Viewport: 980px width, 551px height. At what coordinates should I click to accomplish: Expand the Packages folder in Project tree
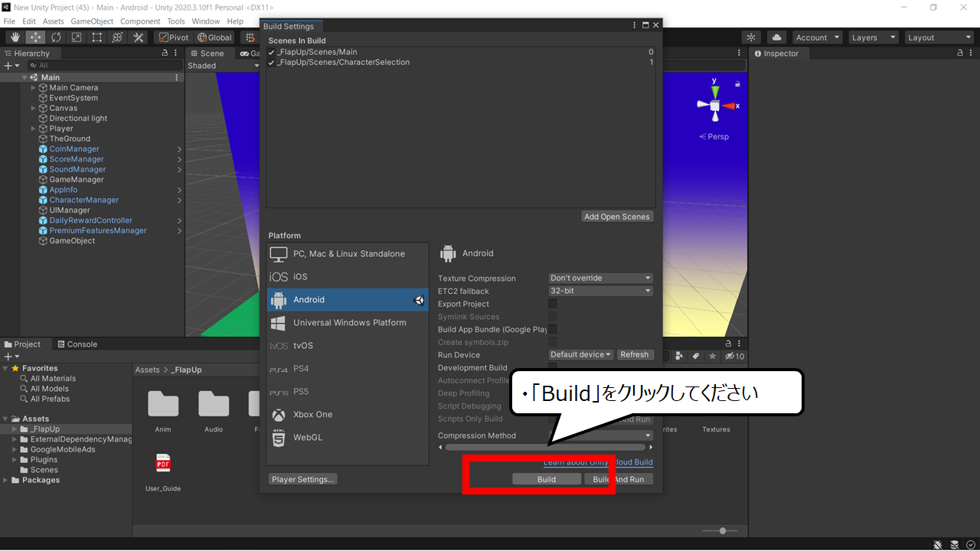point(6,481)
